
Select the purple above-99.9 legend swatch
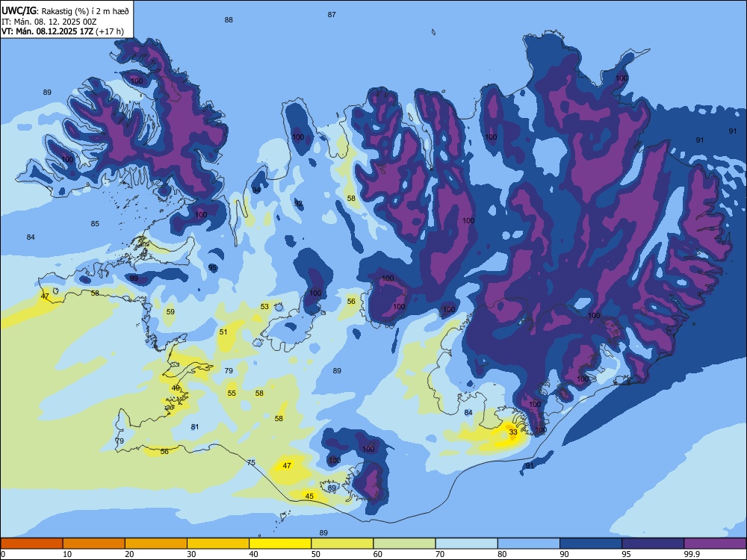pos(715,544)
